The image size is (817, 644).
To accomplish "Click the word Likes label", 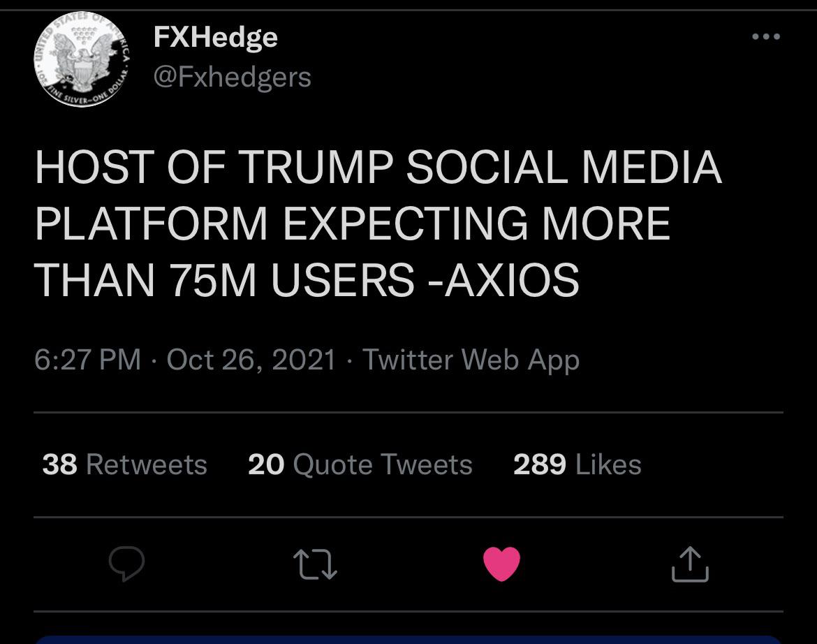I will pos(609,464).
